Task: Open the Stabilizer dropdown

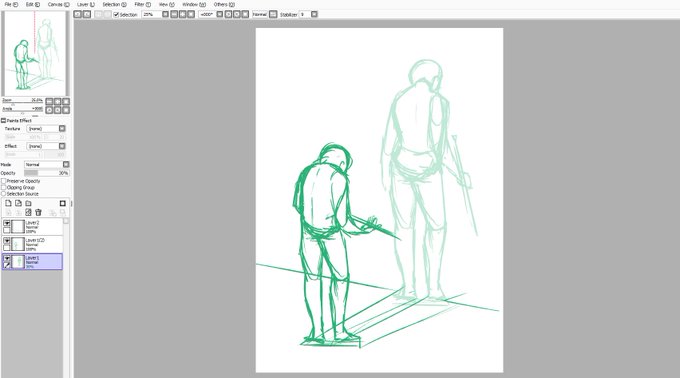Action: [x=314, y=14]
